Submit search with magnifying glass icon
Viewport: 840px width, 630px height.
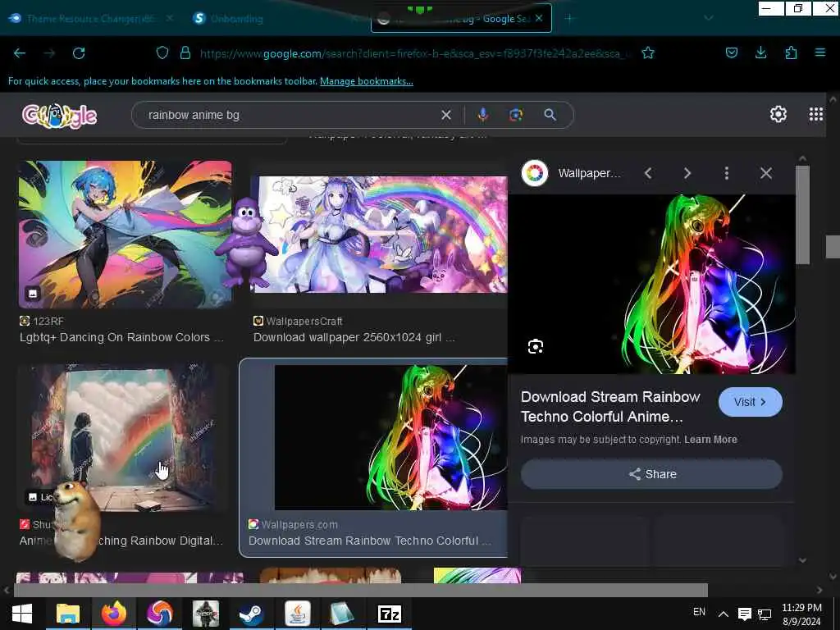(550, 115)
